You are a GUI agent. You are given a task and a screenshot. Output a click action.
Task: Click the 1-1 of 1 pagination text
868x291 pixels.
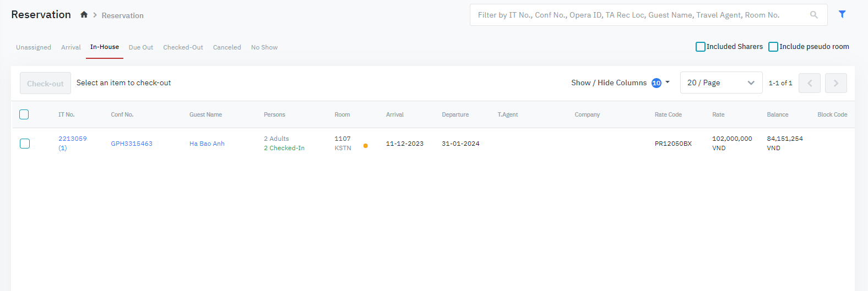[x=780, y=83]
